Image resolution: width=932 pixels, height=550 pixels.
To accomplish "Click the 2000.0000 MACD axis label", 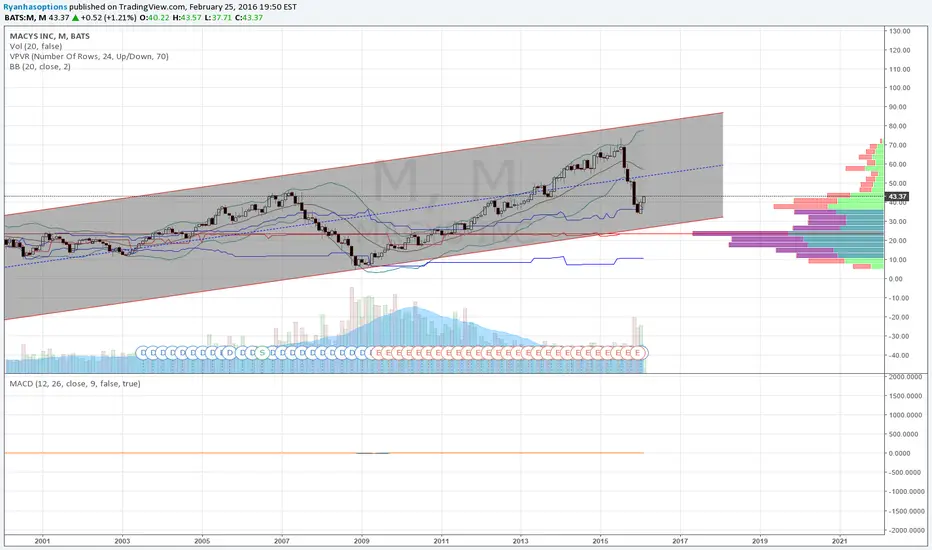I will [x=907, y=376].
